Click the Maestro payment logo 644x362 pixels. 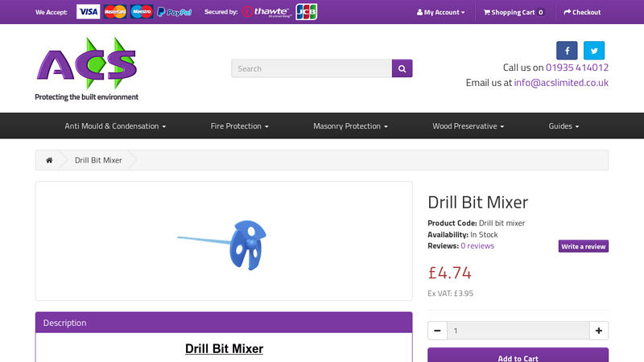coord(142,12)
